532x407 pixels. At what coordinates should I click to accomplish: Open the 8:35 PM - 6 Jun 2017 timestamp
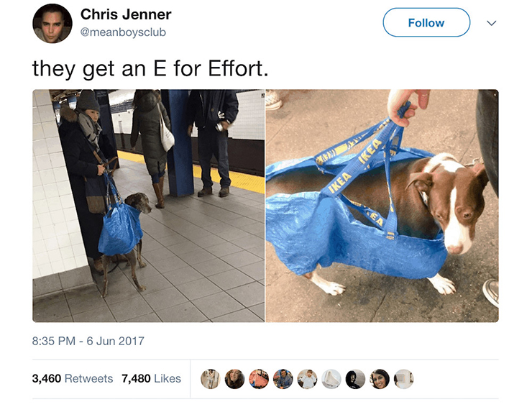pyautogui.click(x=88, y=341)
